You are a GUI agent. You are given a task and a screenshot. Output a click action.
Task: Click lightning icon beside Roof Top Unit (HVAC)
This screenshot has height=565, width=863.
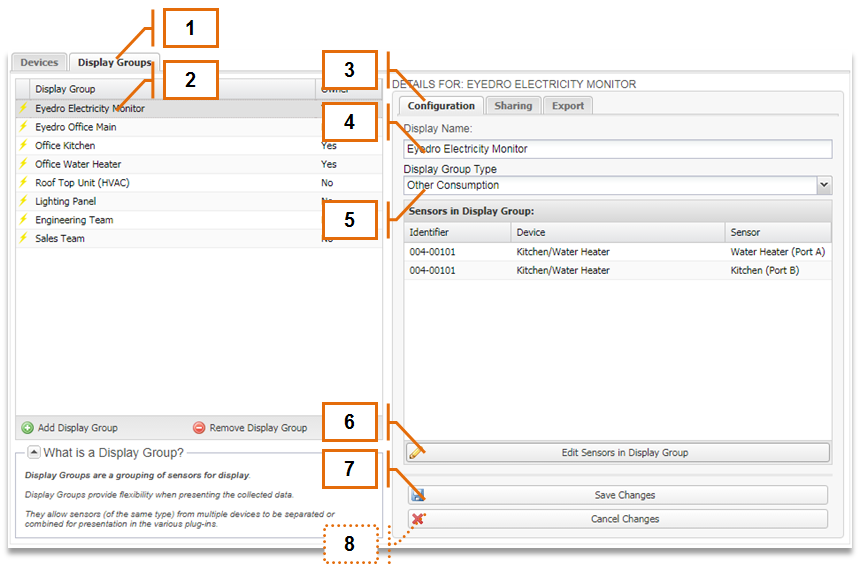pos(23,183)
